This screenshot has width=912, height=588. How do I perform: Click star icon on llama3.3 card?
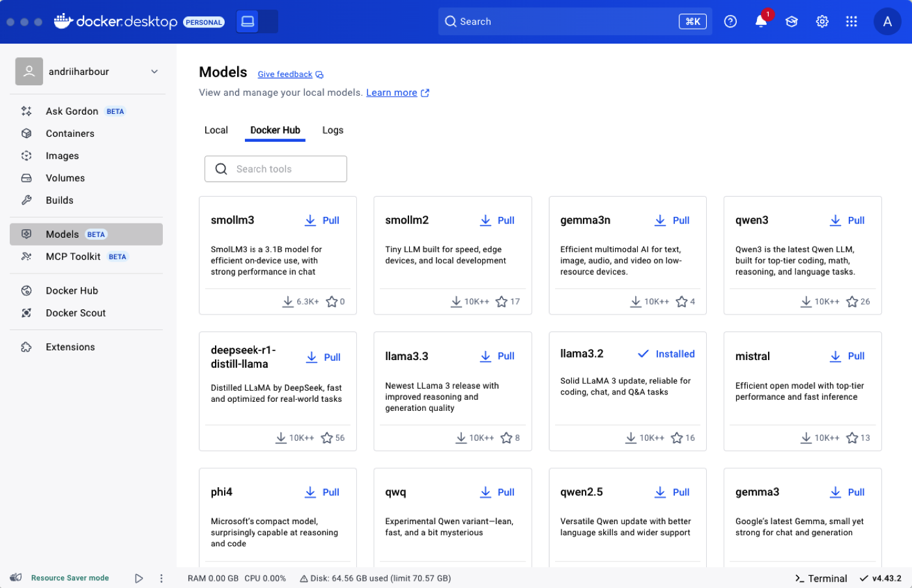pos(506,438)
